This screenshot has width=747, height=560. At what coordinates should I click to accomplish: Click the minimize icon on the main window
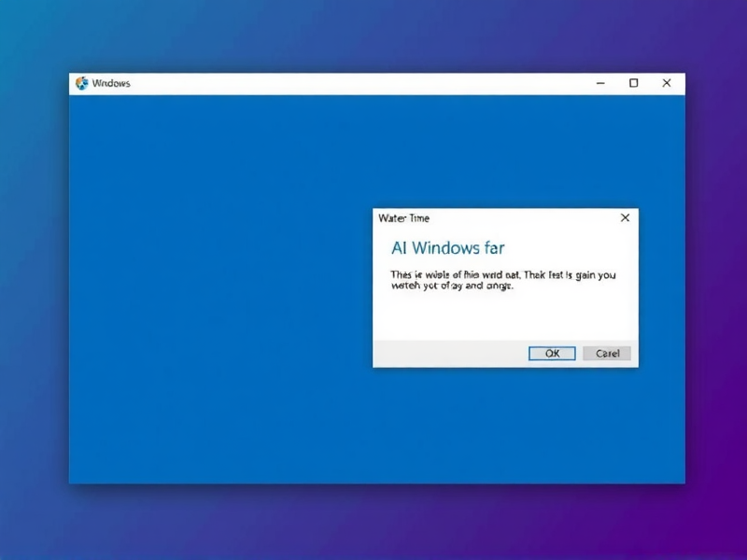(599, 83)
